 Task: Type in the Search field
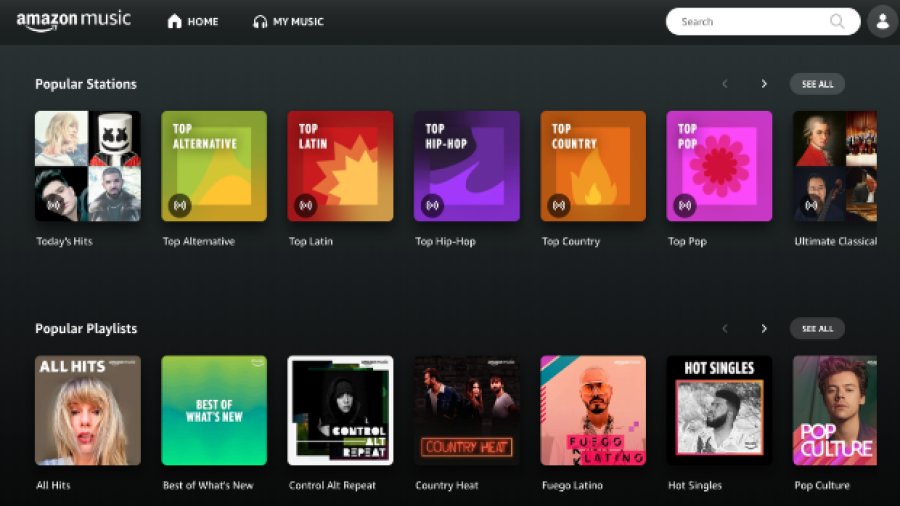tap(750, 21)
